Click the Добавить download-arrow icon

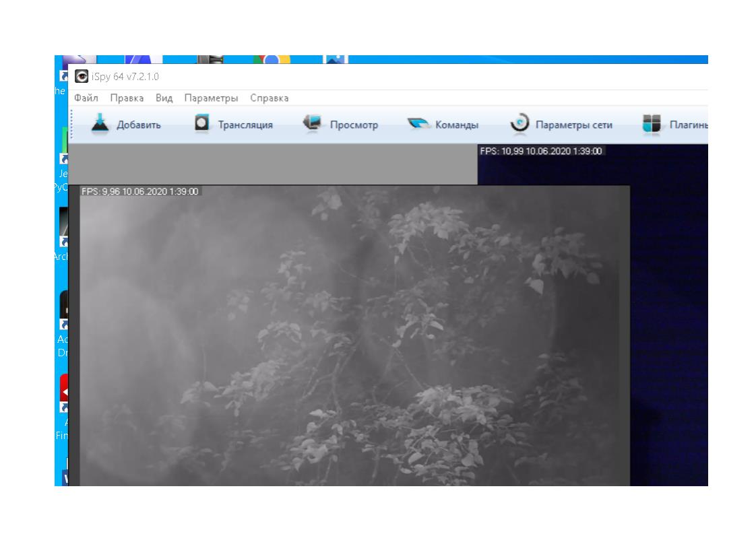(100, 125)
